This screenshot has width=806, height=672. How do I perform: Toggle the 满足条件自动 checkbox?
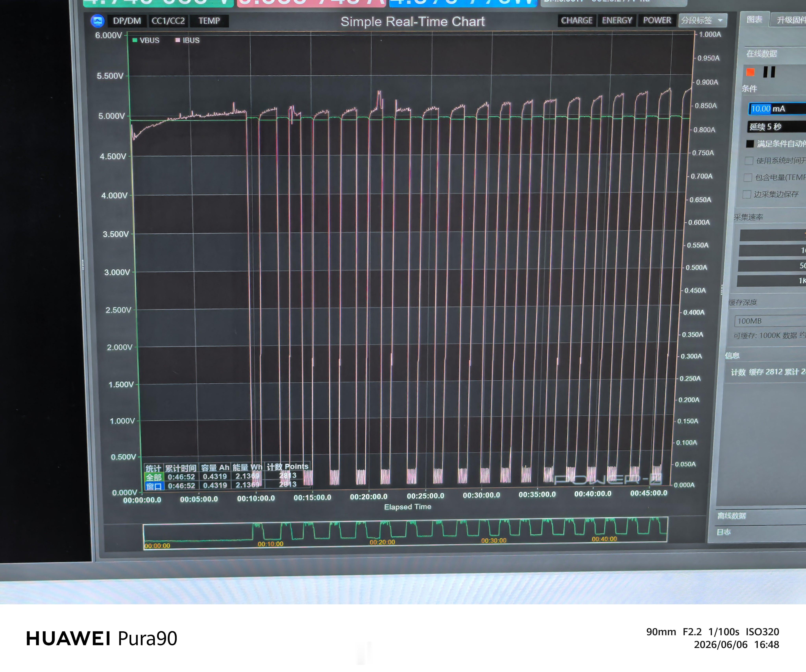pos(750,144)
